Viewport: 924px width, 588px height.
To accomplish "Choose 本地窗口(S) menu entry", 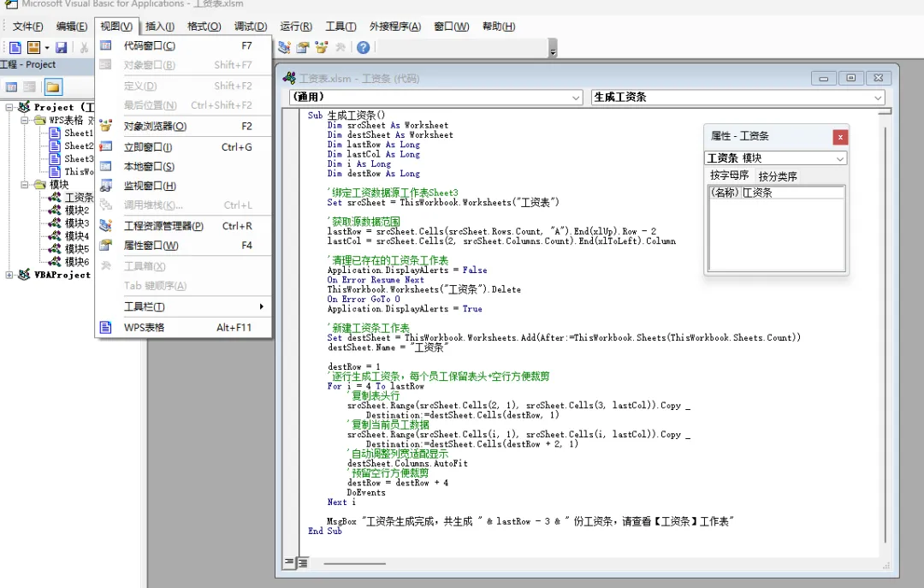I will coord(183,167).
